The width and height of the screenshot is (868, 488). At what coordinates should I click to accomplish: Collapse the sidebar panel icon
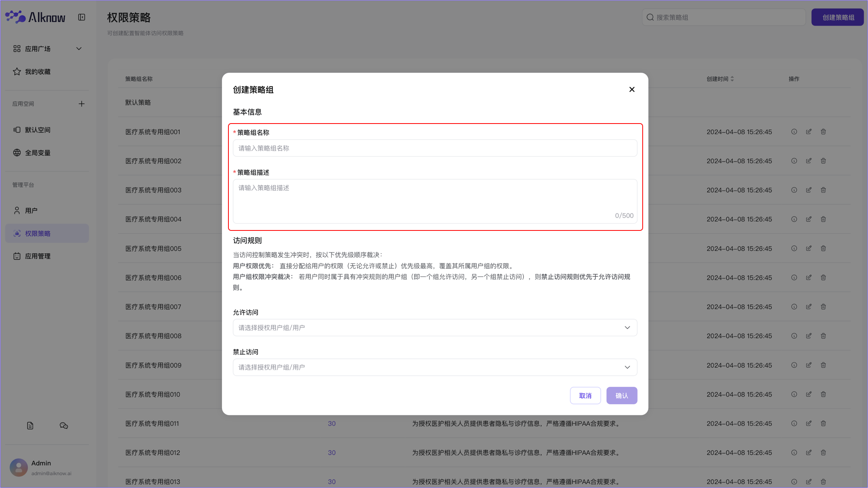[x=82, y=17]
